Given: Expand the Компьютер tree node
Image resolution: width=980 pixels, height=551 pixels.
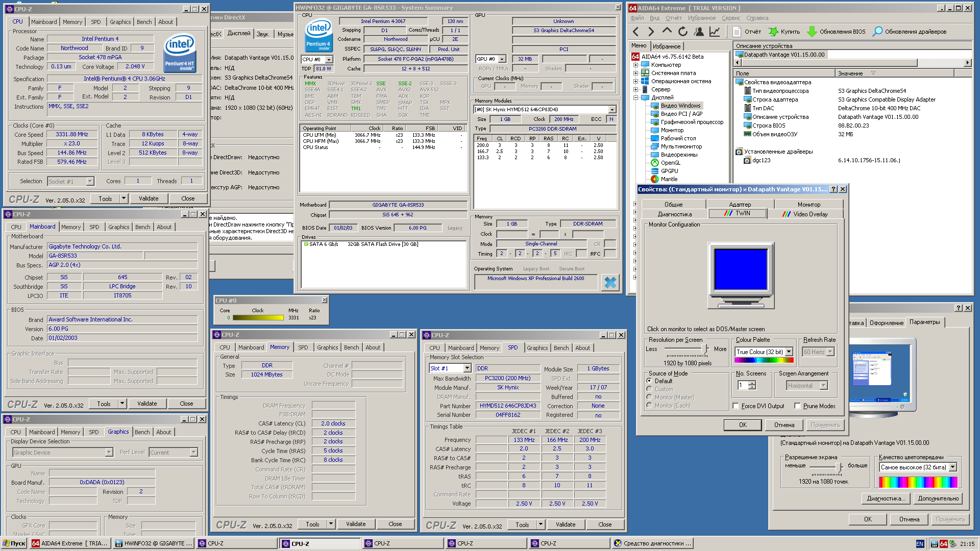Looking at the screenshot, I should (x=635, y=65).
